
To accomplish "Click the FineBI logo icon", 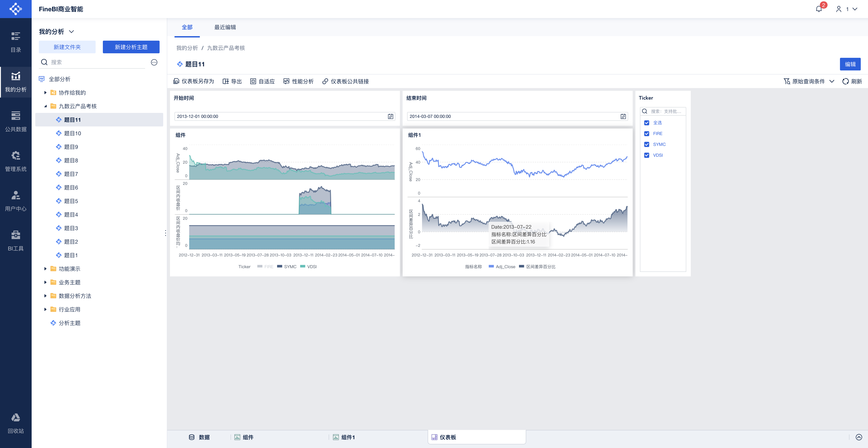I will coord(16,9).
